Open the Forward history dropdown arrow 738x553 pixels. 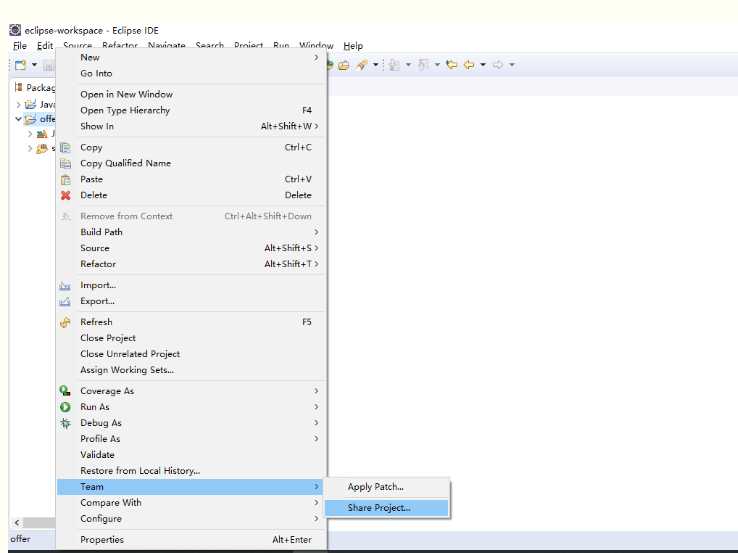tap(512, 65)
